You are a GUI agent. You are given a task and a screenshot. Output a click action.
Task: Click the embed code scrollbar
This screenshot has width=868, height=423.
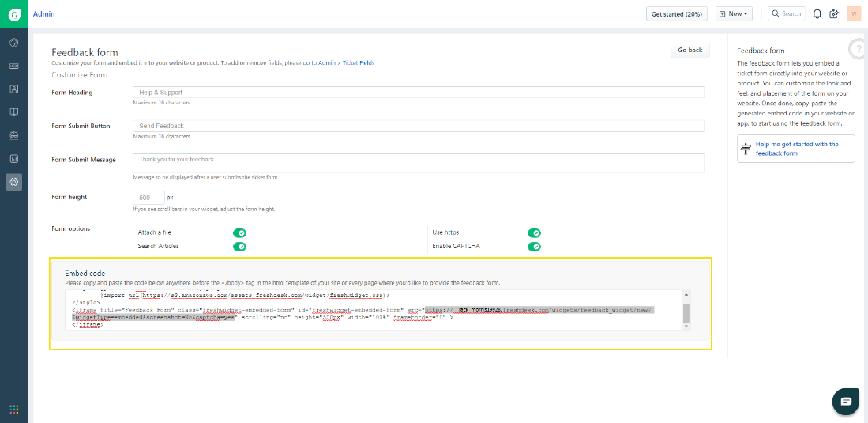pos(686,312)
